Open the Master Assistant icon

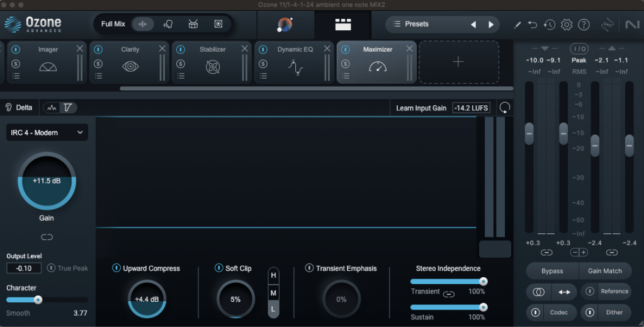tap(285, 25)
